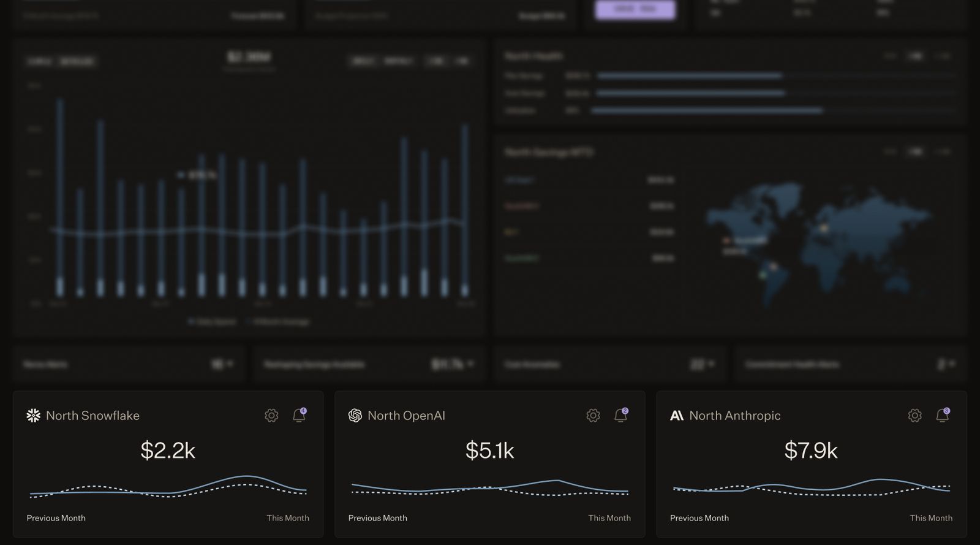The image size is (980, 545).
Task: Click the $5.1k OpenAI spend value
Action: pos(489,451)
